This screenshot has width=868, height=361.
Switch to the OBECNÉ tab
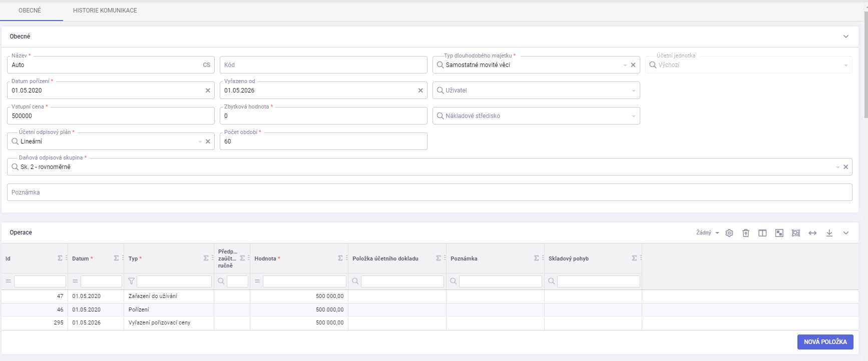pyautogui.click(x=30, y=10)
